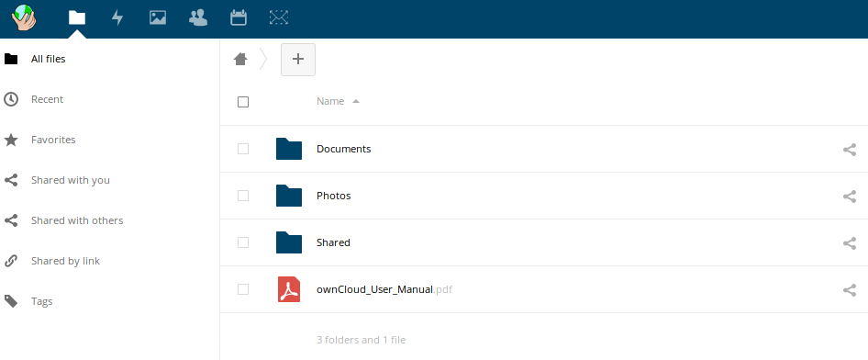Click the ownCloud logo in header

pos(24,17)
